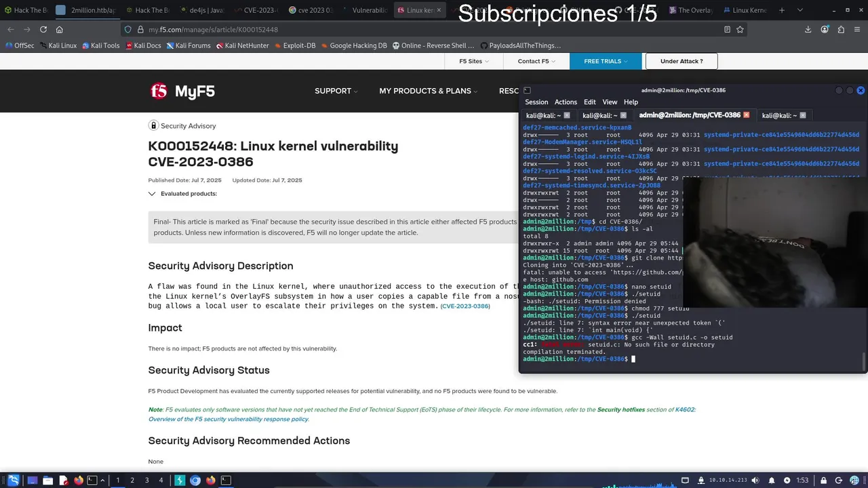Open the CVE-2023-0386 reference link

coord(465,306)
